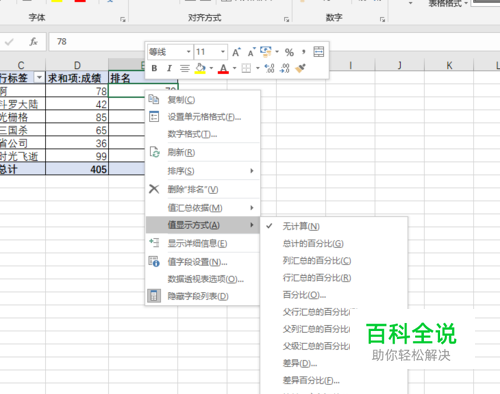Screen dimensions: 500x394
Task: Choose 复制(C) from context menu
Action: coord(203,100)
